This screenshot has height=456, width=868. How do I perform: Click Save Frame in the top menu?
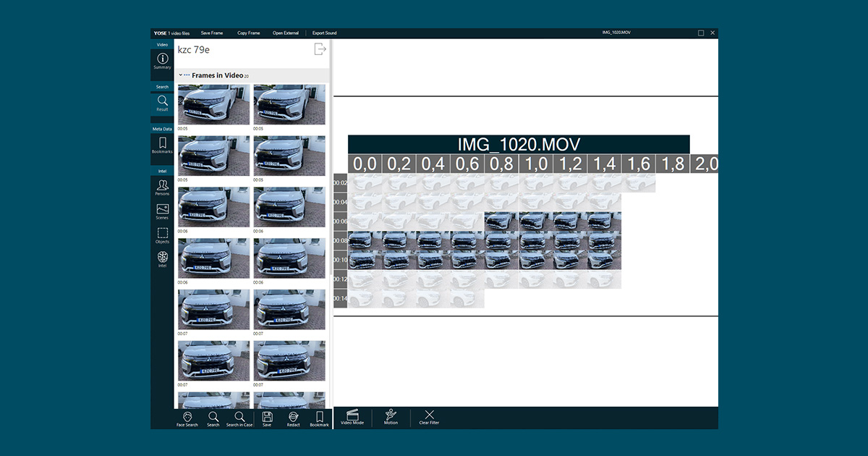click(x=212, y=33)
